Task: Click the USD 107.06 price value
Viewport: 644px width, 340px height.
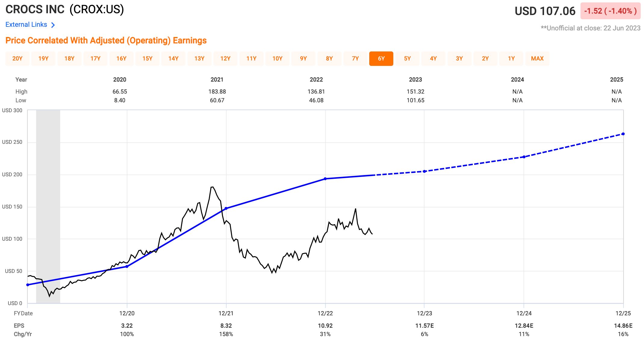Action: click(x=545, y=11)
